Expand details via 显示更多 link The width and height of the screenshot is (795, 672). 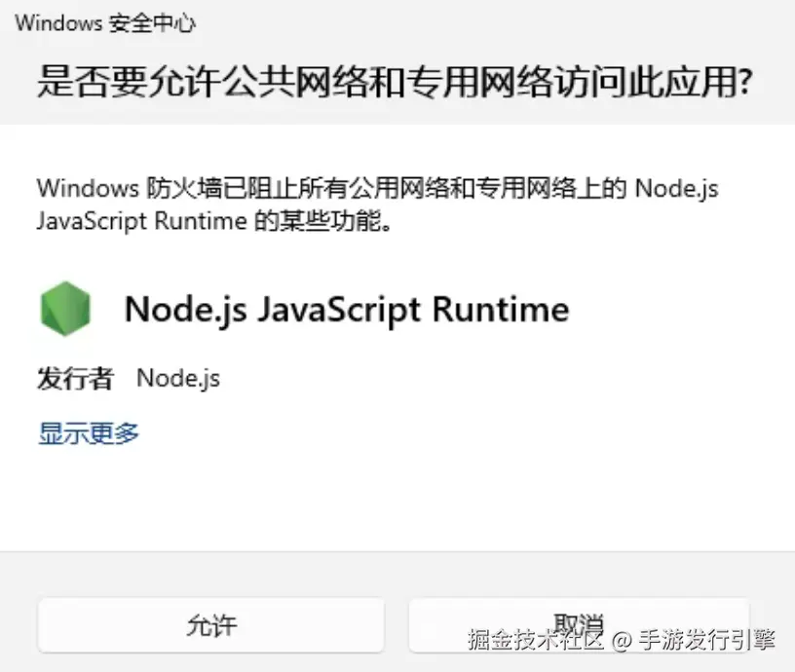coord(89,433)
